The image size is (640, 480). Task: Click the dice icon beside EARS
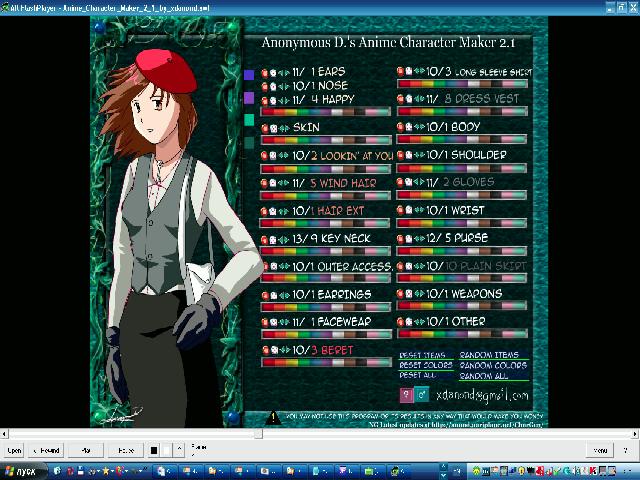tap(273, 73)
